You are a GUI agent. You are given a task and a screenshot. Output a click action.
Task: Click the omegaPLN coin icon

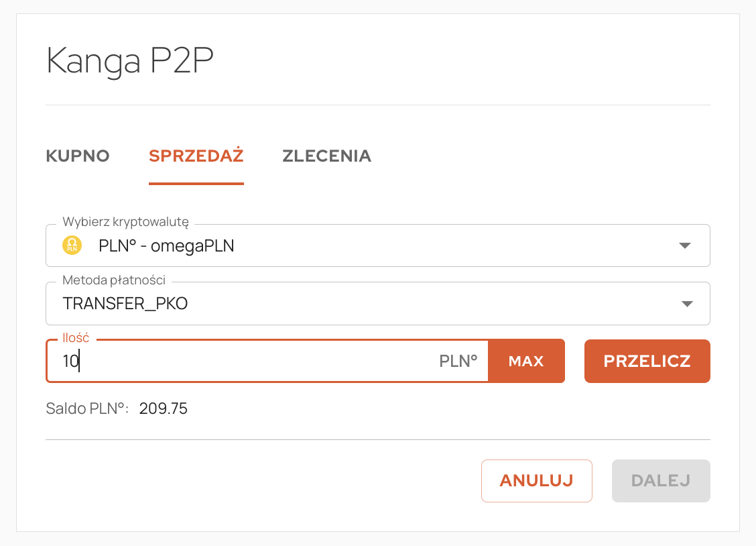click(72, 245)
